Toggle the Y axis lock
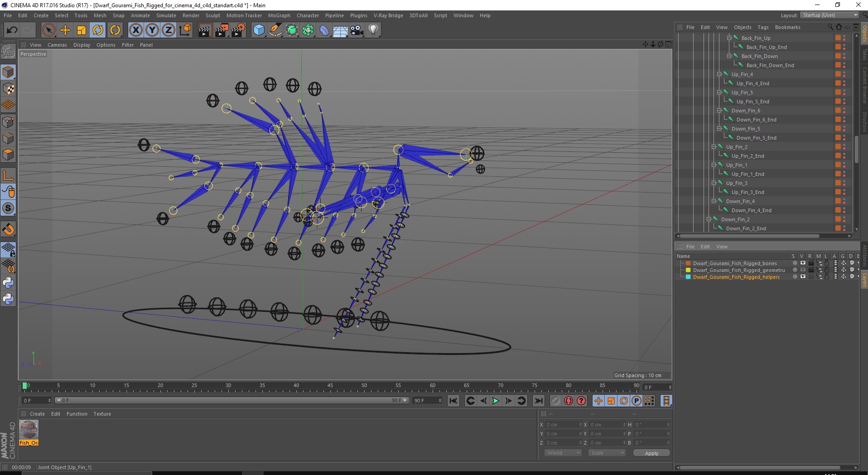 [x=152, y=30]
